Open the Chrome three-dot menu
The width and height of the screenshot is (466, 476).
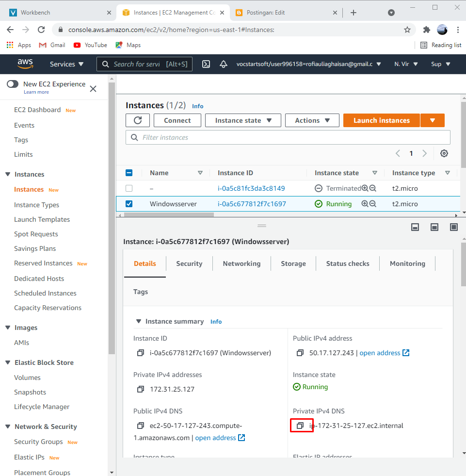[x=458, y=30]
